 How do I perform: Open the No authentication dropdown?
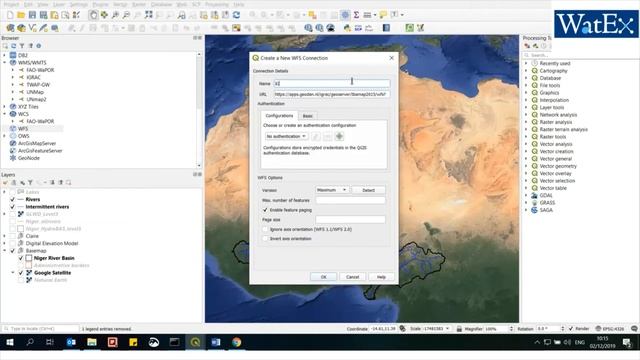287,136
